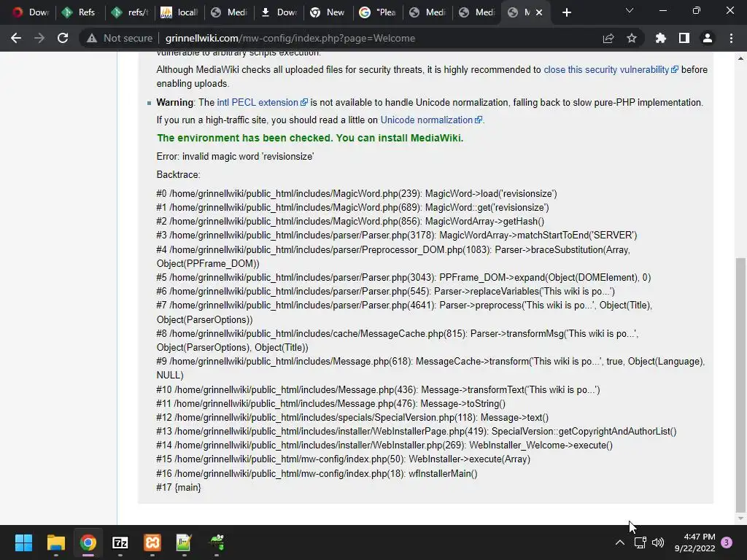Click backtrace line #16 wfInstallerMain()
747x560 pixels.
[317, 474]
